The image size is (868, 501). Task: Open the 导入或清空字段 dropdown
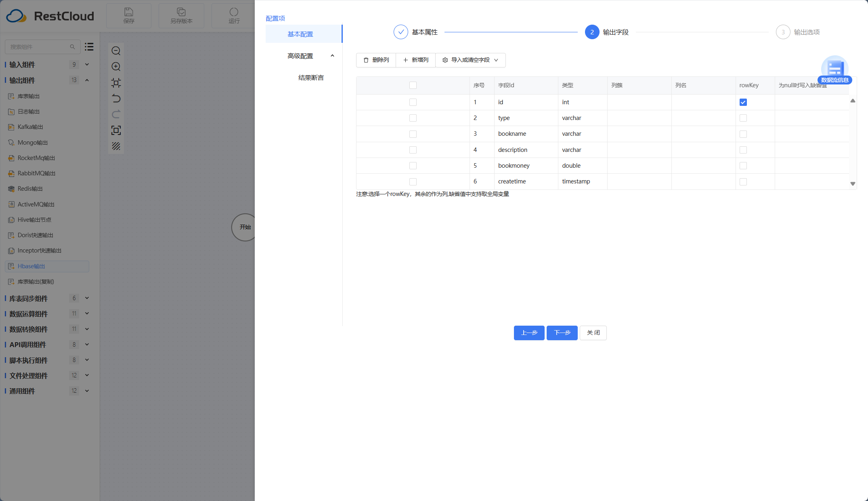coord(470,60)
